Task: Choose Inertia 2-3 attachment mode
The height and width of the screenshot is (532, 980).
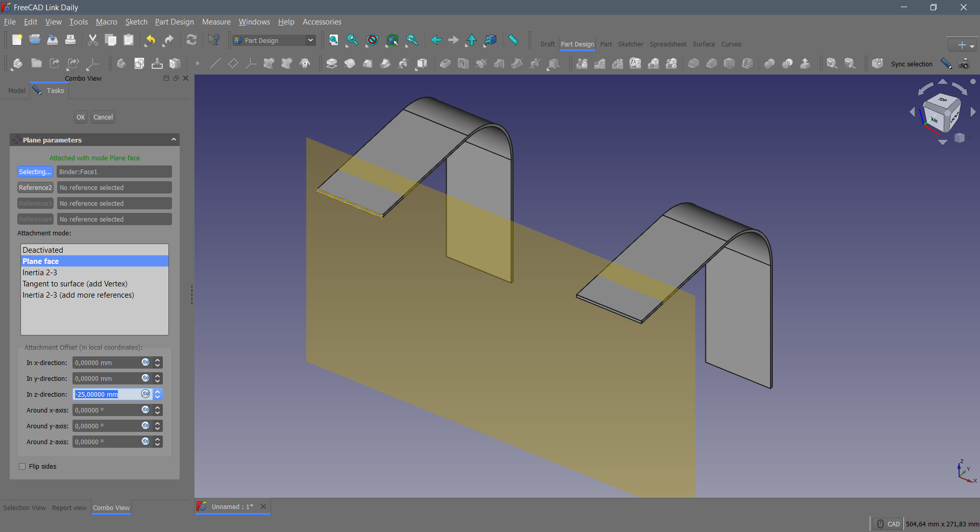Action: pos(39,272)
